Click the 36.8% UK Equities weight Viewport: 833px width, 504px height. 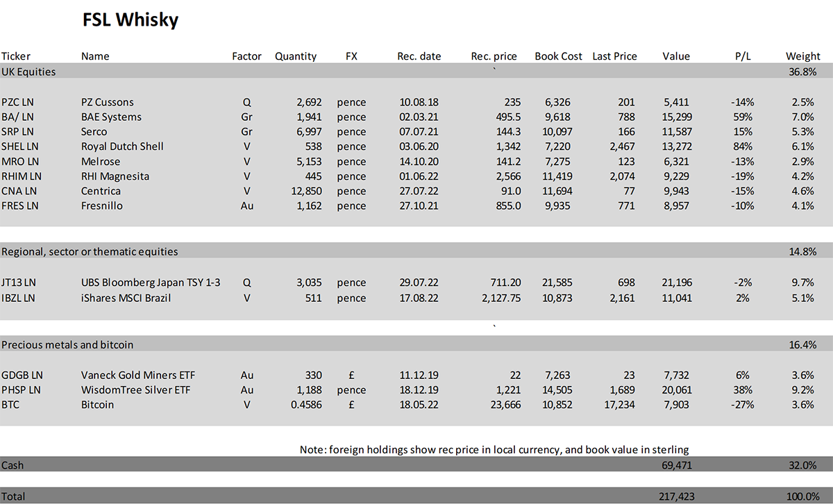[801, 72]
